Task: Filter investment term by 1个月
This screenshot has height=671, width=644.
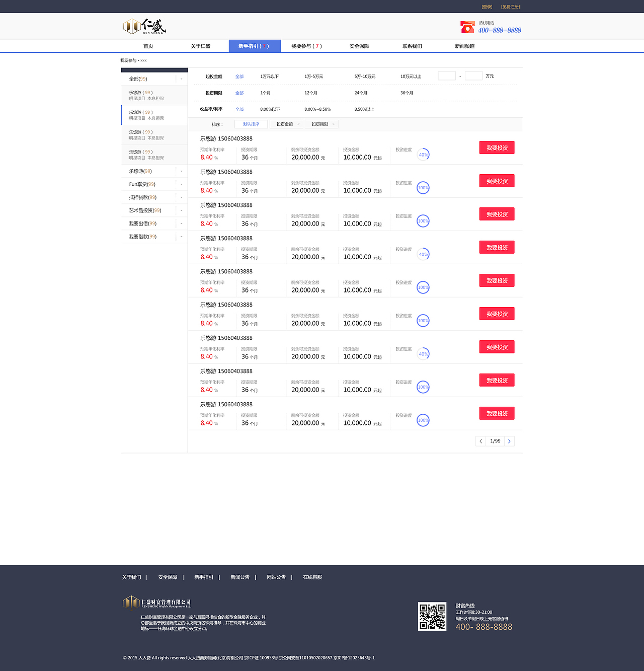Action: point(266,93)
